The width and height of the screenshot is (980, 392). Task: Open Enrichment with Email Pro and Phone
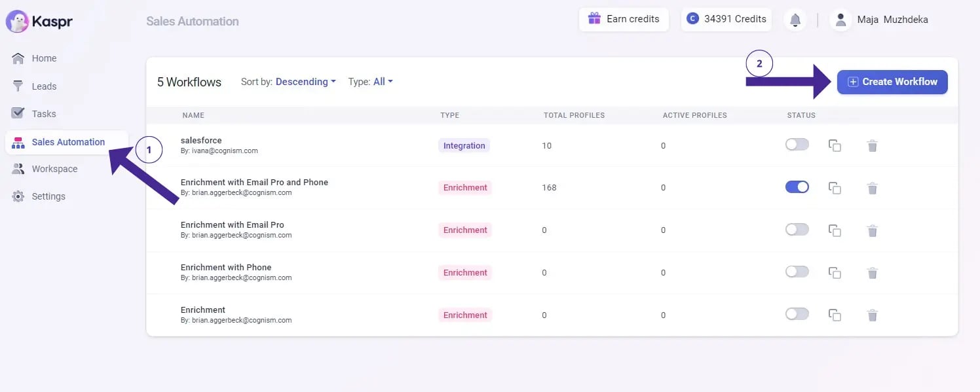[x=254, y=182]
